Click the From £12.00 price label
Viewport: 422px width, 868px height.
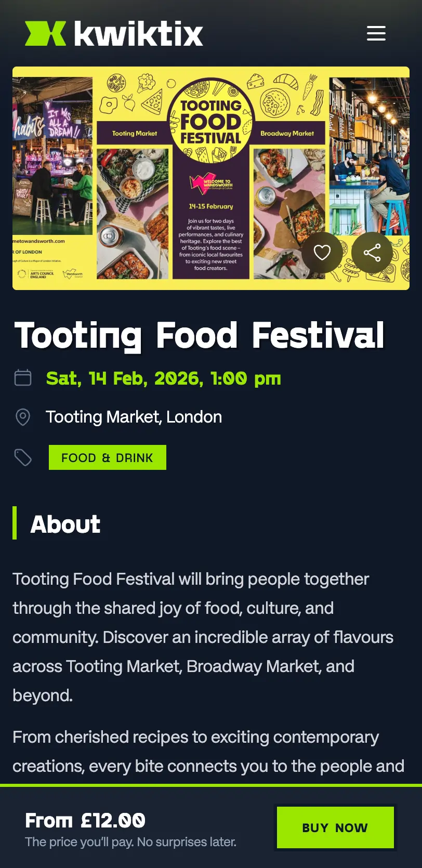tap(85, 821)
